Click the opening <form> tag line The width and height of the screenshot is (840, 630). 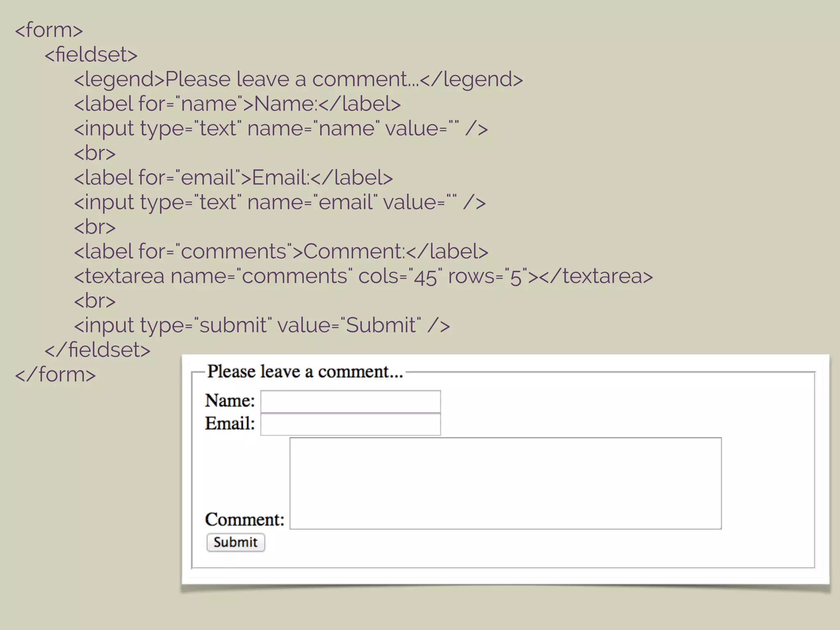pyautogui.click(x=49, y=30)
